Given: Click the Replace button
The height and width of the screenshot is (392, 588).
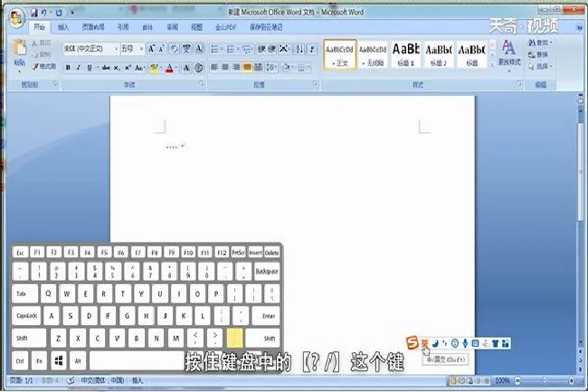Looking at the screenshot, I should click(x=538, y=54).
